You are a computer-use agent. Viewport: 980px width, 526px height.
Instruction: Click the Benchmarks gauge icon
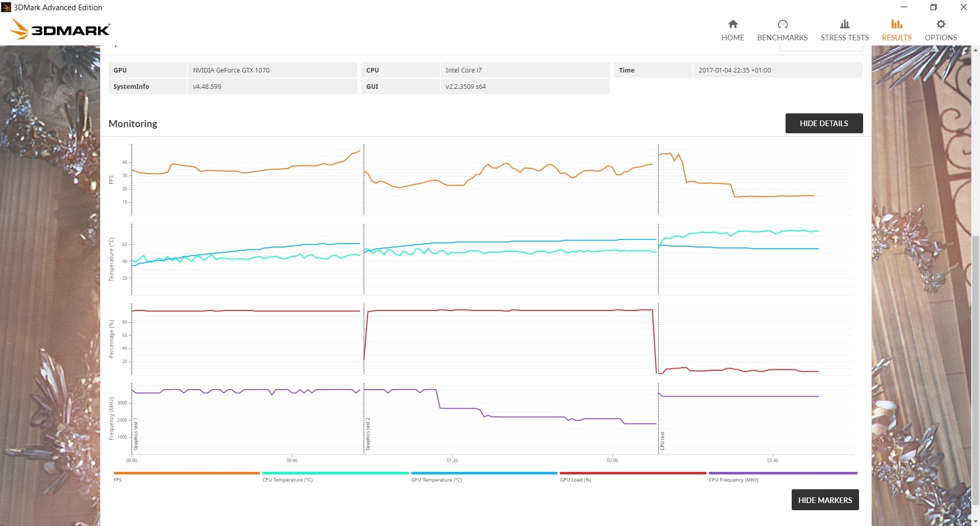782,24
